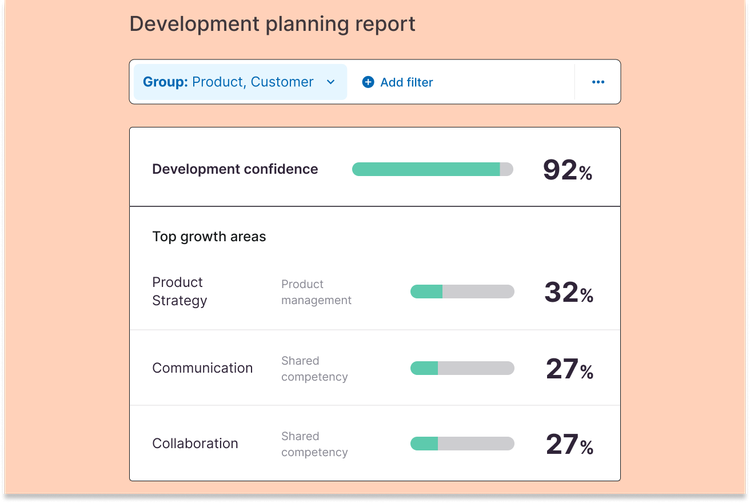Click the plus icon beside Add filter
The width and height of the screenshot is (750, 503).
[368, 82]
